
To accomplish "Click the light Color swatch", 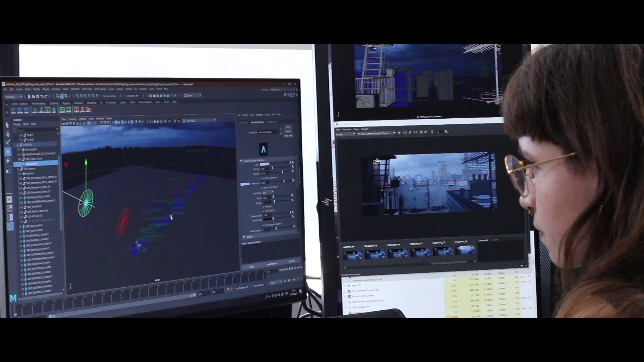I will click(x=264, y=164).
